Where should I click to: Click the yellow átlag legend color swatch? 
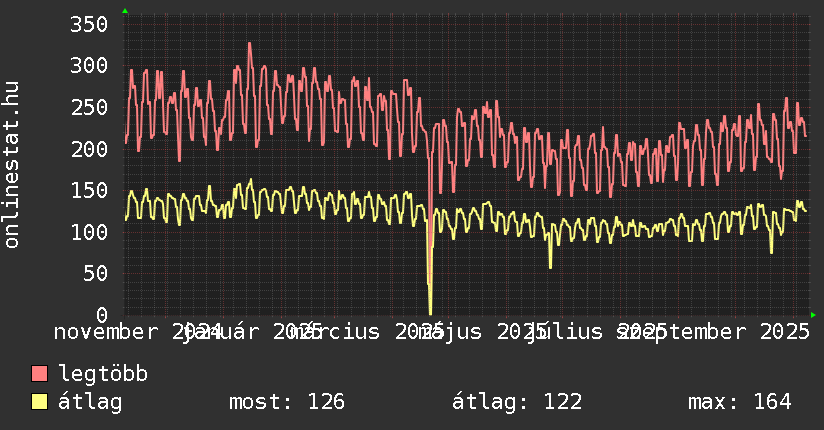39,402
